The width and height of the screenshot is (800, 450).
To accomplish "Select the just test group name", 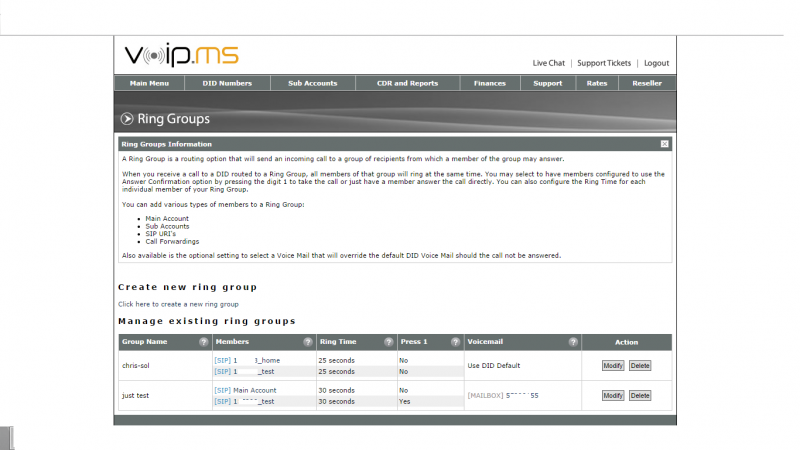I will [135, 395].
